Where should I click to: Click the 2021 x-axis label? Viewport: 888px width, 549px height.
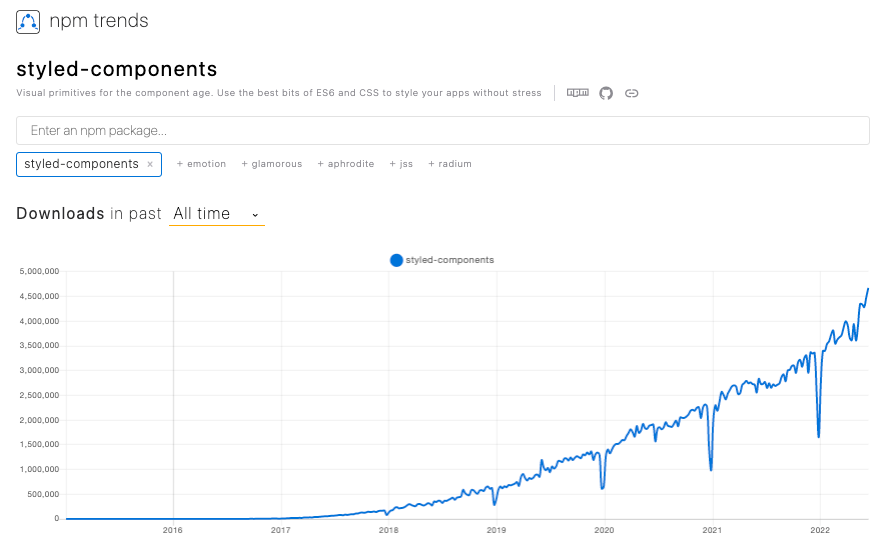tap(712, 530)
